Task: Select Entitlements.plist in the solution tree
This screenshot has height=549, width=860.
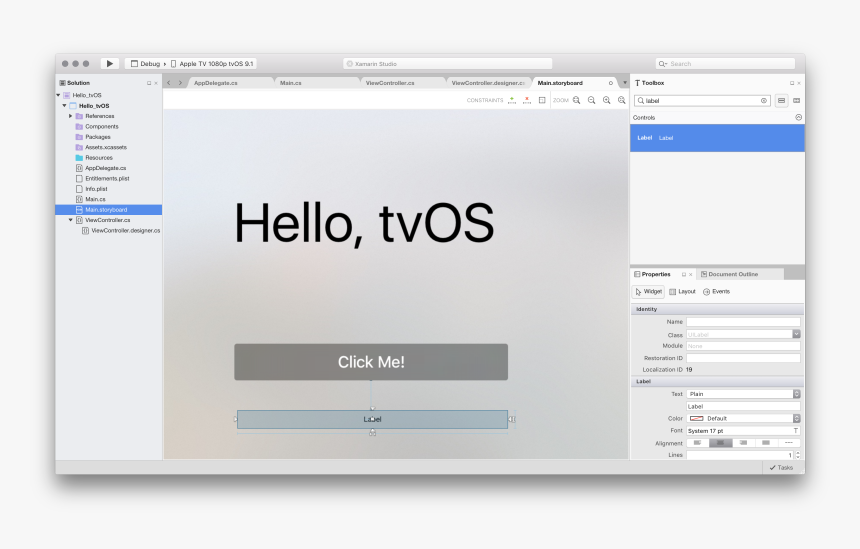Action: pyautogui.click(x=108, y=178)
